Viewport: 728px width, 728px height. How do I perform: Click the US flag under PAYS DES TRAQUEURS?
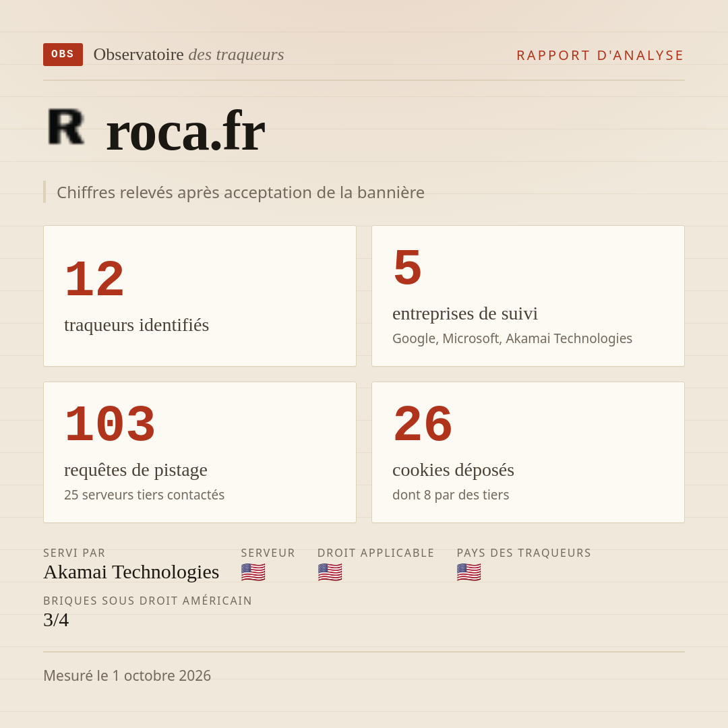point(468,572)
